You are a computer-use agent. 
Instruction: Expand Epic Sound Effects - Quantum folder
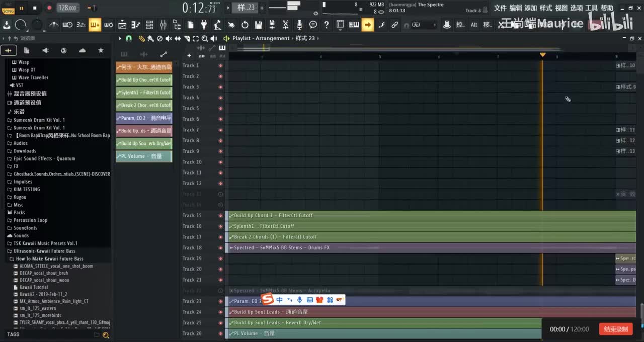click(44, 158)
